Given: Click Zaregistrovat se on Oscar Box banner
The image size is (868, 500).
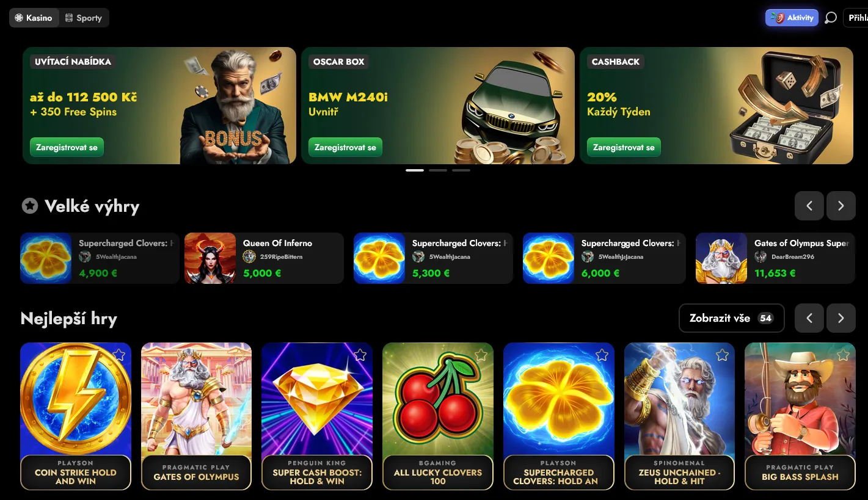Looking at the screenshot, I should tap(345, 147).
